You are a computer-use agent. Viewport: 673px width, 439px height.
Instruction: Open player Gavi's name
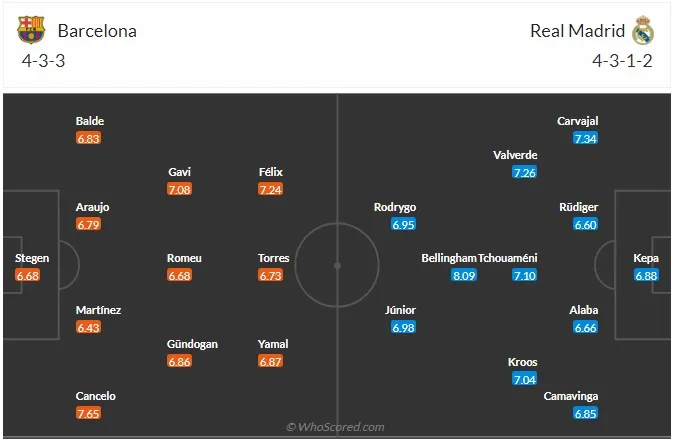click(179, 172)
